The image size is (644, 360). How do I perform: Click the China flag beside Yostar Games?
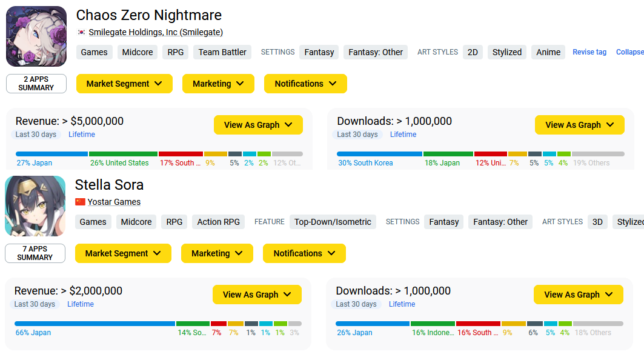(x=80, y=202)
